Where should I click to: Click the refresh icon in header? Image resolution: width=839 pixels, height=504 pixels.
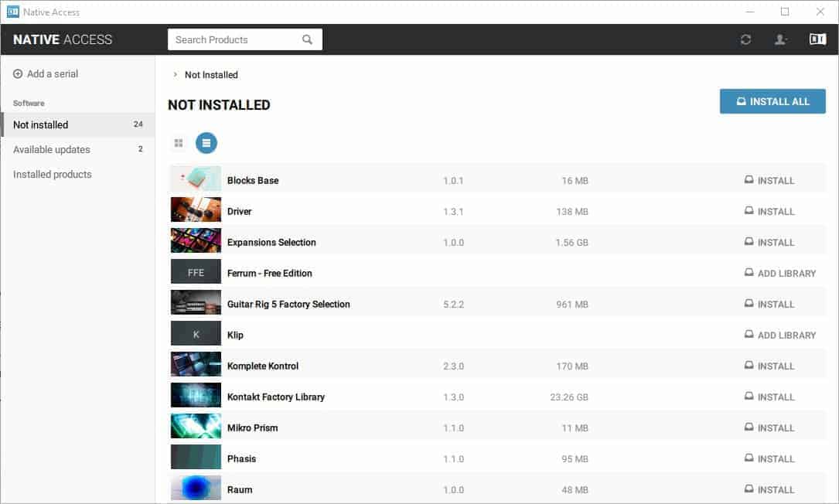pos(745,39)
